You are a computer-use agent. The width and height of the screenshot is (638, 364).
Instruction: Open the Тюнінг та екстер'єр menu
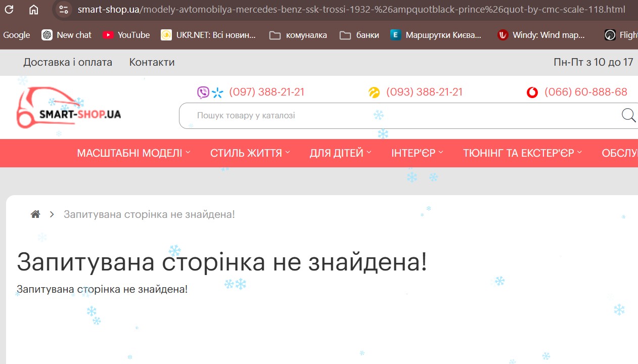[x=522, y=153]
